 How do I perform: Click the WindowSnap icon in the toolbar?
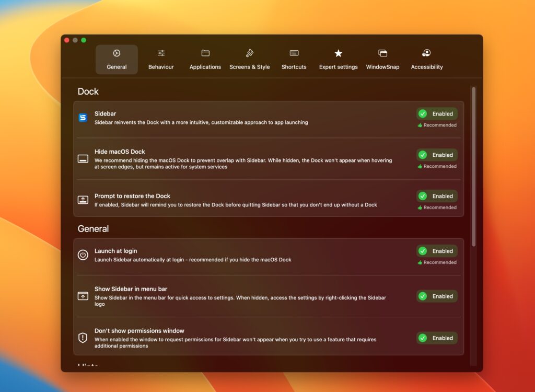point(382,53)
